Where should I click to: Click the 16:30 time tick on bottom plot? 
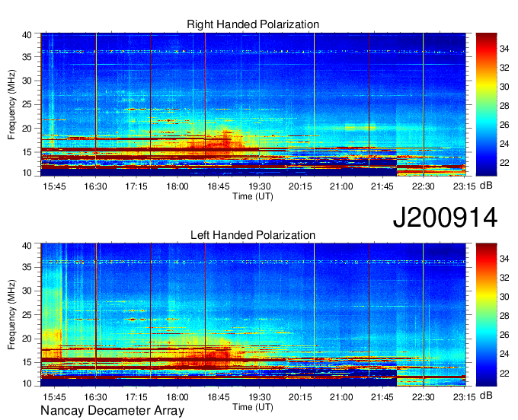pyautogui.click(x=95, y=397)
